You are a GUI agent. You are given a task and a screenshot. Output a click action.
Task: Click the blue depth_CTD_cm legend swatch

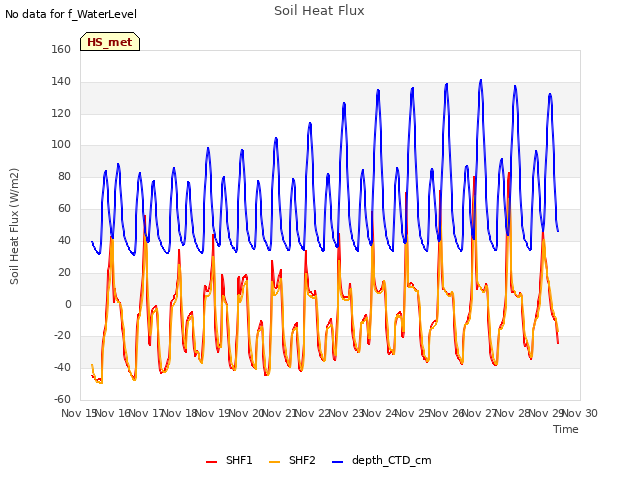tap(338, 462)
